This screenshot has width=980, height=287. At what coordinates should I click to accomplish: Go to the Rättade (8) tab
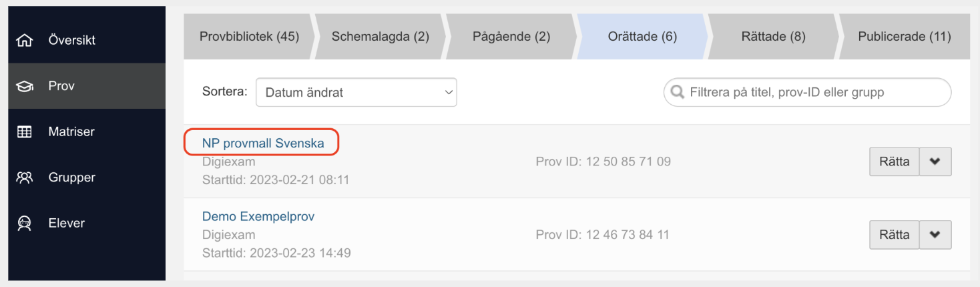point(773,36)
